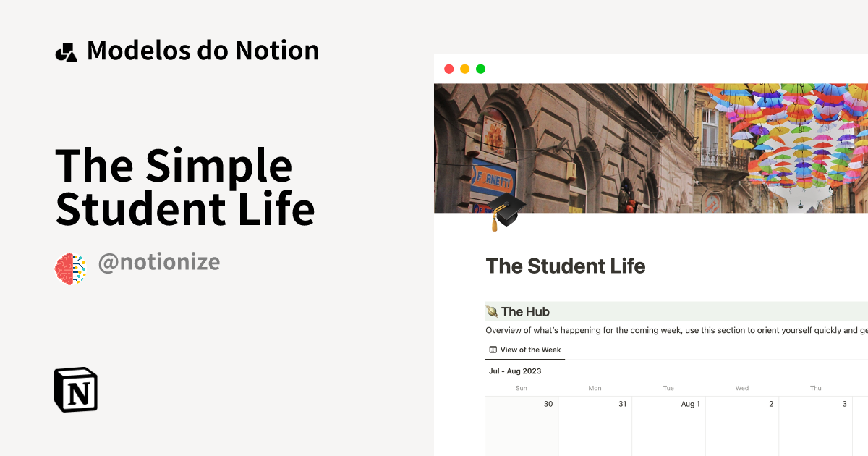868x456 pixels.
Task: Click the calendar icon in View of the Week
Action: click(x=493, y=350)
